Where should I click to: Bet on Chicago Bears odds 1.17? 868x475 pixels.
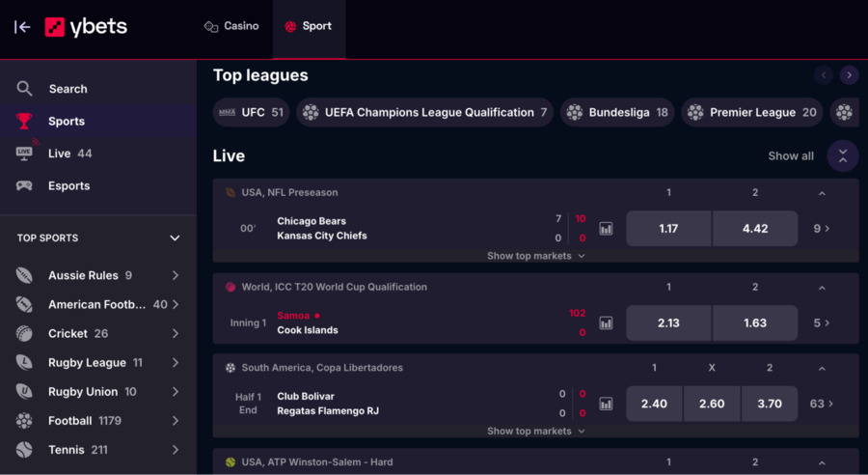click(668, 229)
